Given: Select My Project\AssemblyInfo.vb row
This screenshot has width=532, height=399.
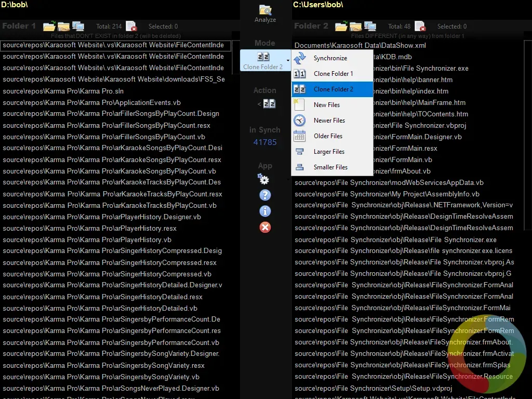Looking at the screenshot, I should (x=407, y=194).
